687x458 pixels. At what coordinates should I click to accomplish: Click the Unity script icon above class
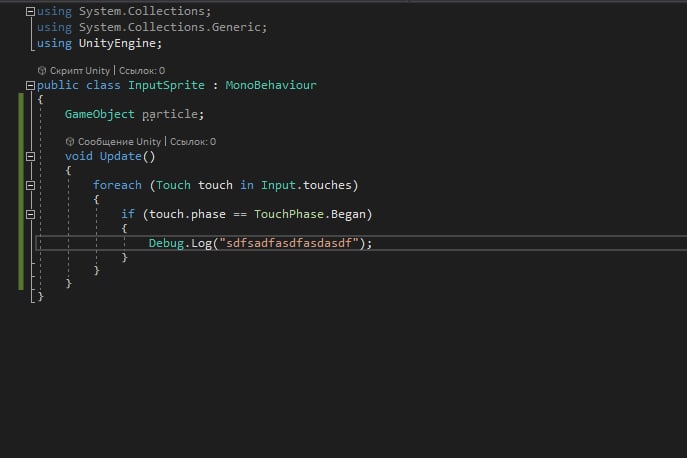[x=42, y=70]
